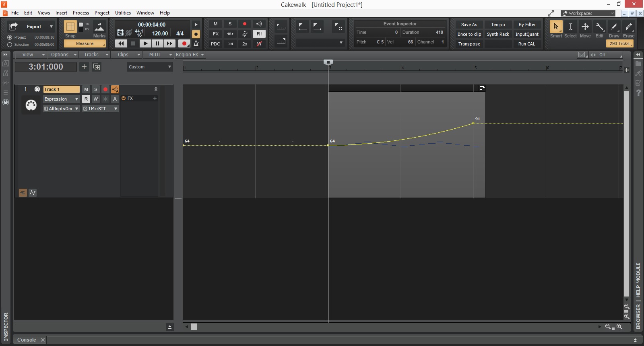This screenshot has width=644, height=346.
Task: Select the Smart tool
Action: pos(556,27)
